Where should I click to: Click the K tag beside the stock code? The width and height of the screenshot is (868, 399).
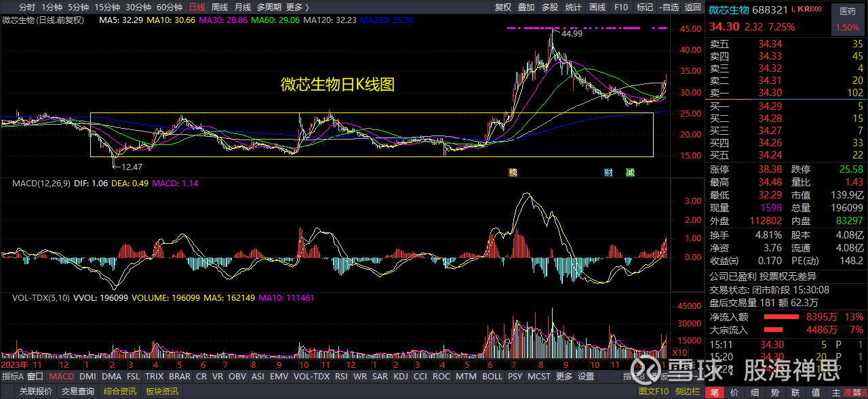pos(801,9)
